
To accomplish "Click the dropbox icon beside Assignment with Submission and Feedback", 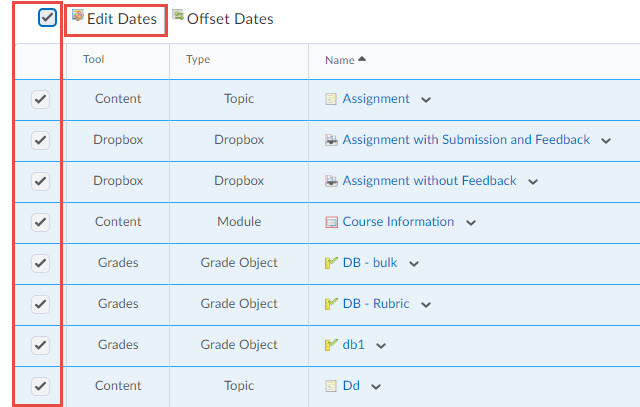I will (x=332, y=140).
